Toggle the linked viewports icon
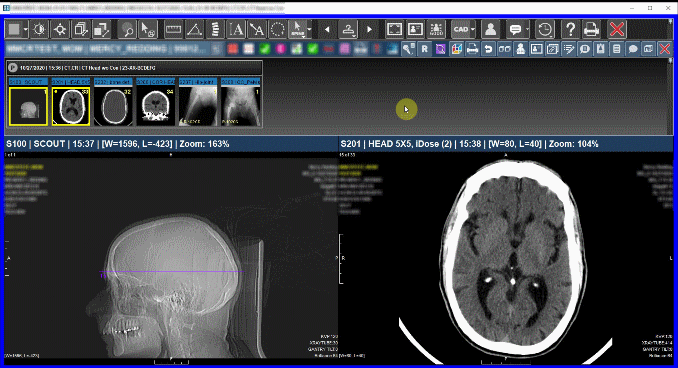 coord(505,49)
